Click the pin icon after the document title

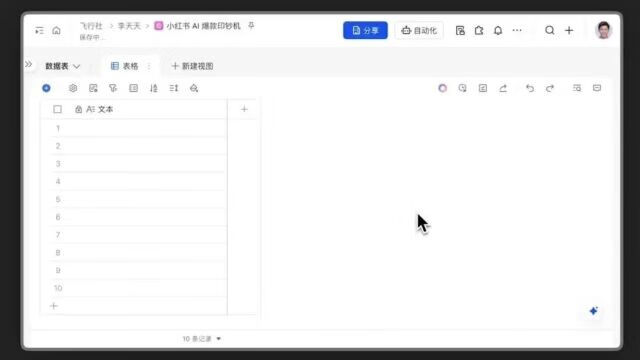251,26
